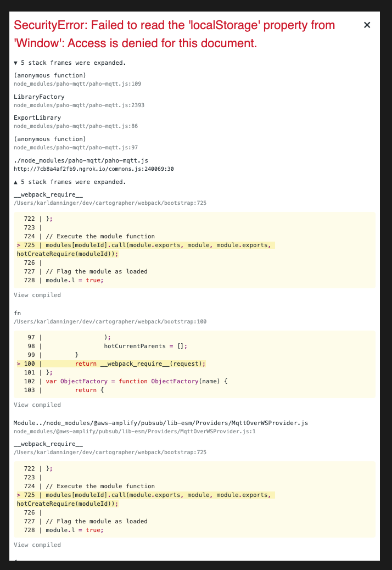Select the ExportLibrary stack frame
392x570 pixels.
point(37,118)
